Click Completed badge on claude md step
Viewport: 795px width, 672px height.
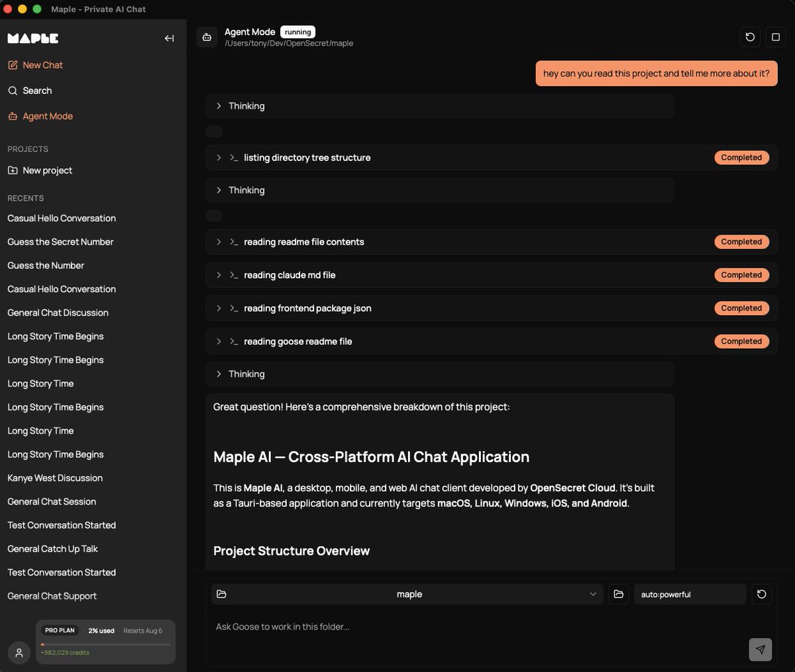[741, 275]
